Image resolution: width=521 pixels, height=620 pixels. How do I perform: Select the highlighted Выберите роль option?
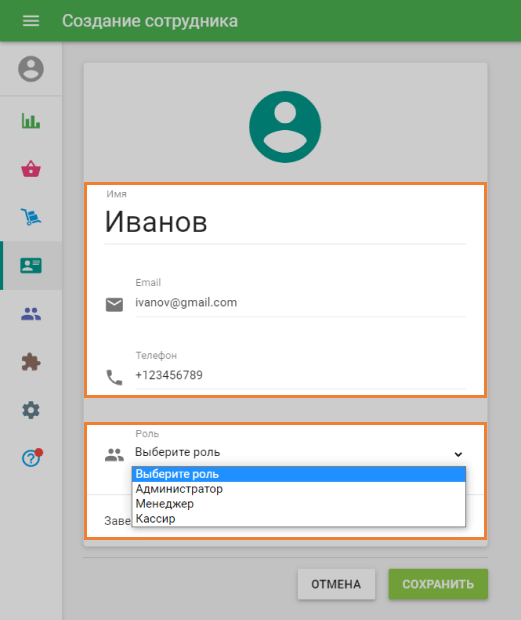pos(299,474)
